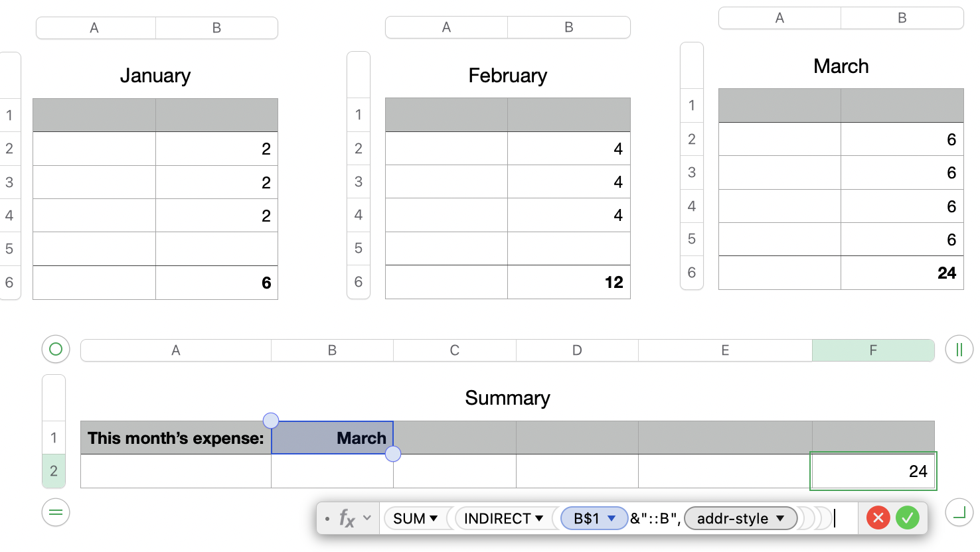The height and width of the screenshot is (552, 980).
Task: Open the B$1 cell reference dropdown
Action: pos(593,518)
